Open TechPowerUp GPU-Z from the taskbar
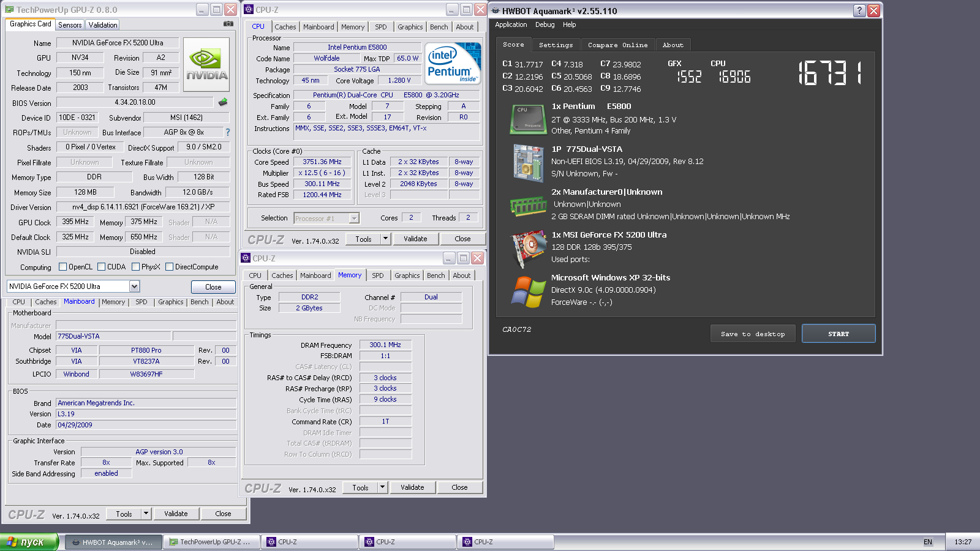Screen dimensions: 980x551 point(212,542)
